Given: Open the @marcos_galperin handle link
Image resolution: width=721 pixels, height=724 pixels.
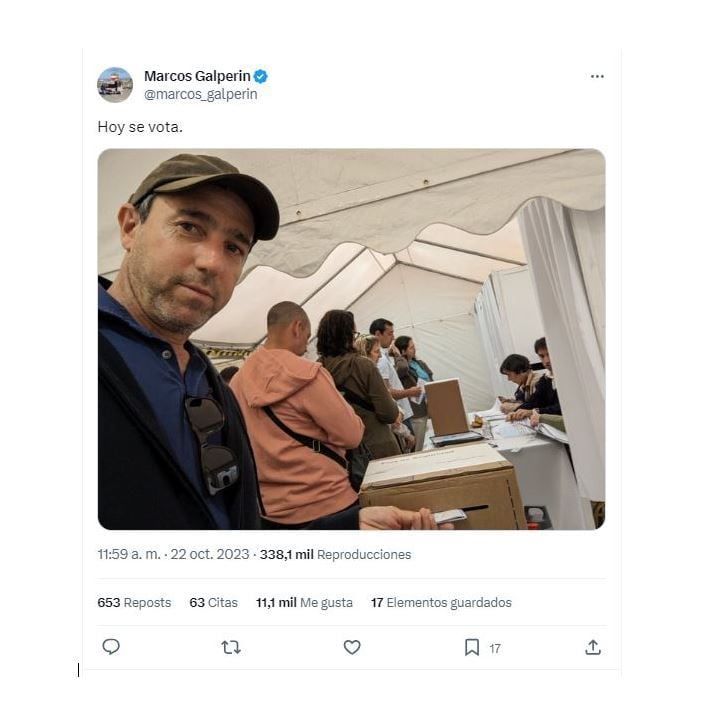Looking at the screenshot, I should 200,94.
